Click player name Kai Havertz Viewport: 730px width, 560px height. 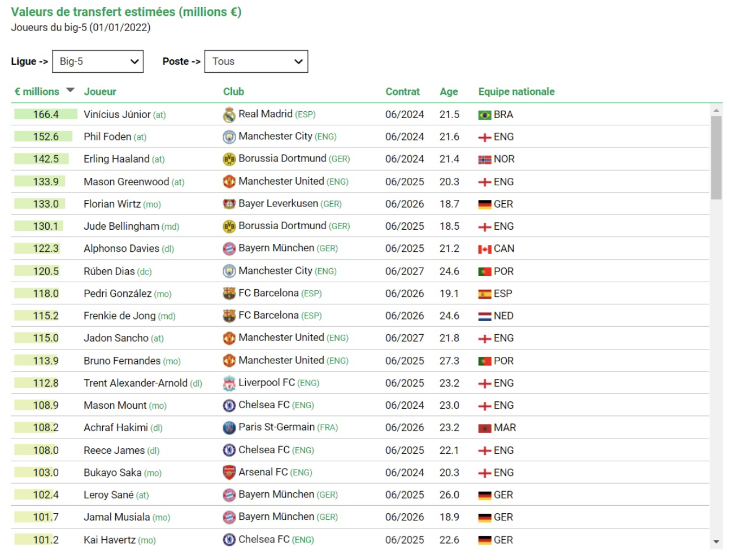coord(110,540)
